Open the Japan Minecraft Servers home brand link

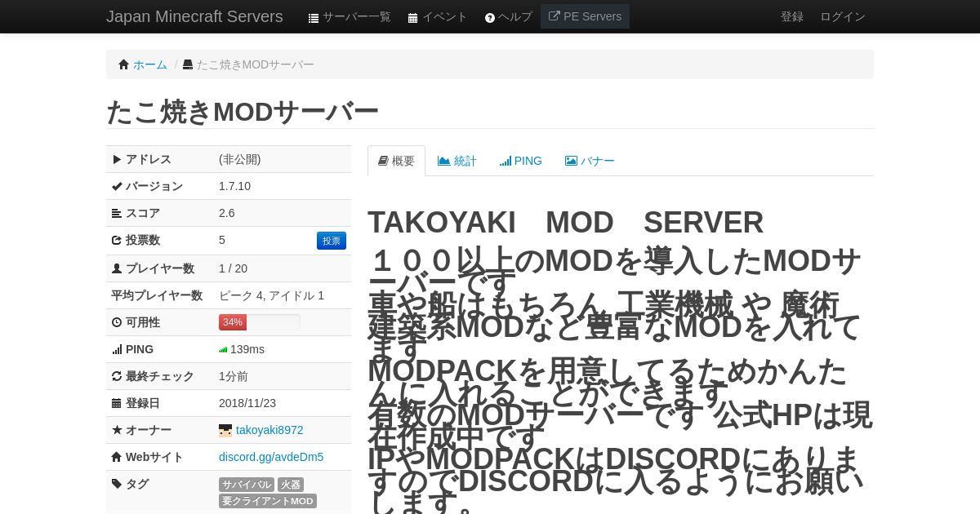[x=194, y=16]
